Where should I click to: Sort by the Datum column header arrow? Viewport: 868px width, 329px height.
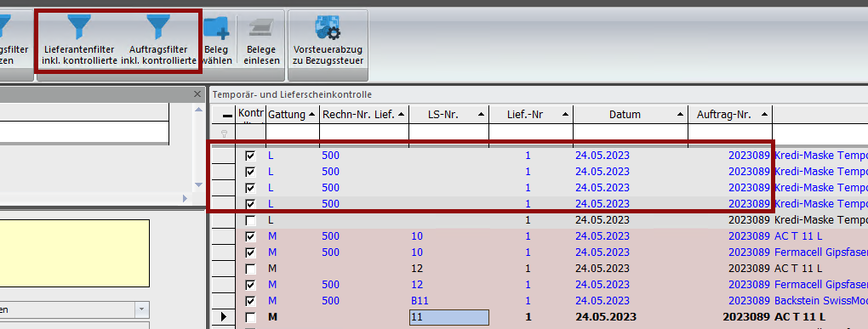click(x=681, y=115)
